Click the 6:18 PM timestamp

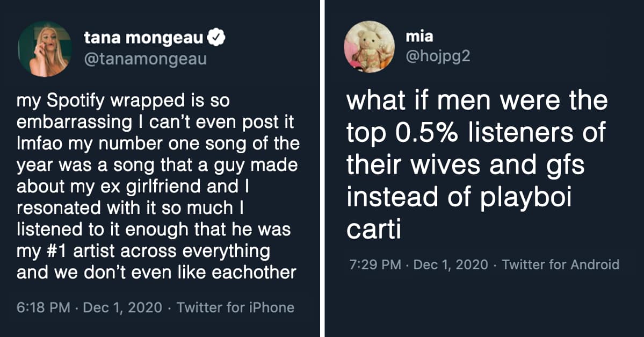point(44,307)
